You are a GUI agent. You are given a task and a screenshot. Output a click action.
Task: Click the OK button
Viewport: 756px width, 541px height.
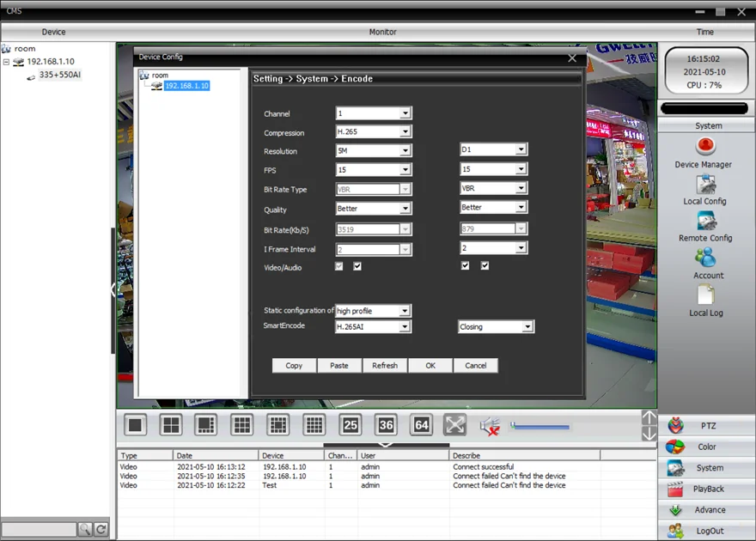point(430,366)
